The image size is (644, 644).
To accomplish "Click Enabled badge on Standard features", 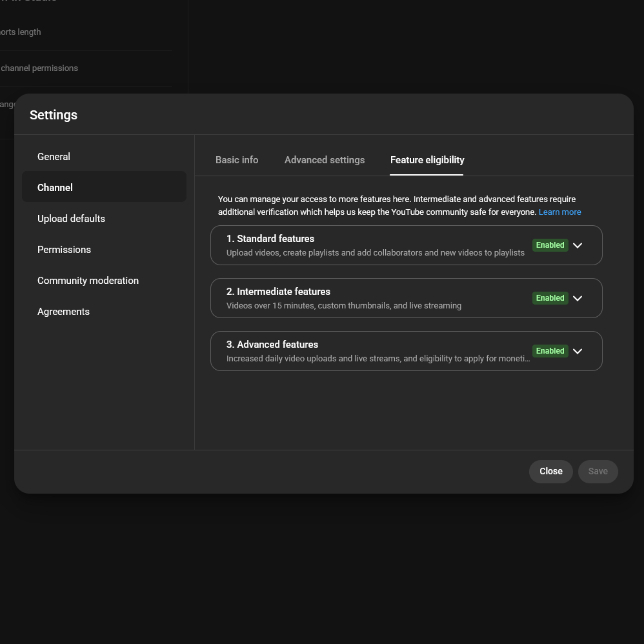I will pyautogui.click(x=550, y=245).
